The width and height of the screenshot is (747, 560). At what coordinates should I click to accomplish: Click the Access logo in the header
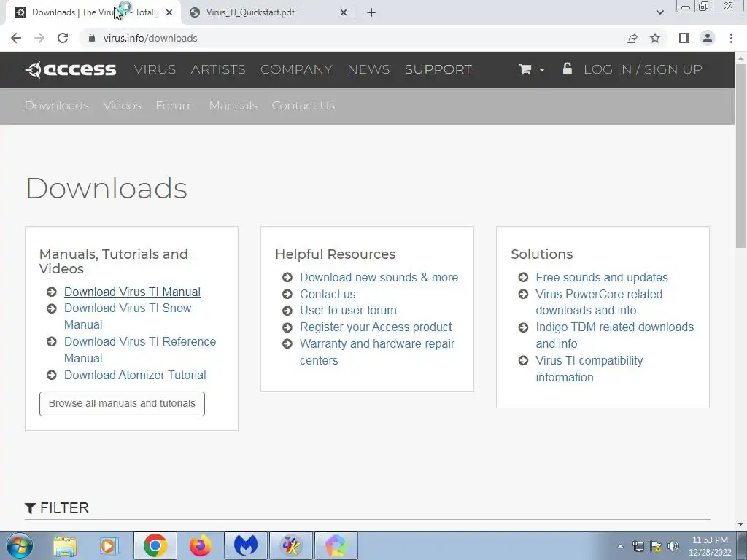[71, 69]
